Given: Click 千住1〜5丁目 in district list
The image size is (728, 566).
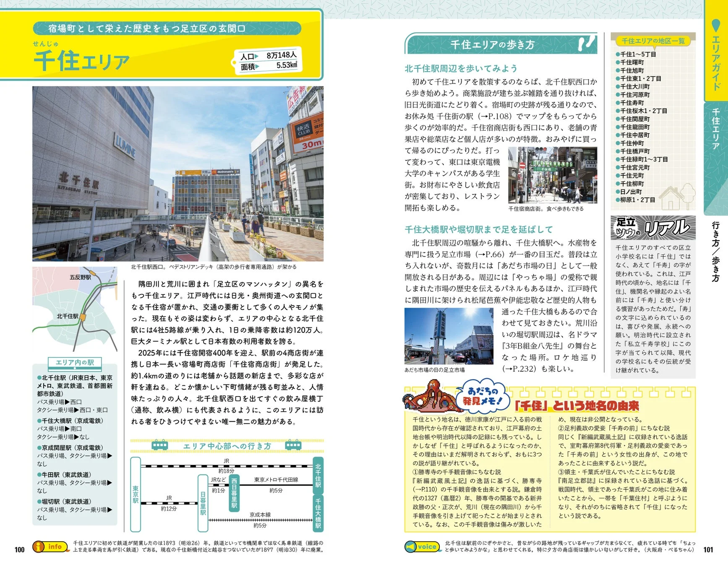Looking at the screenshot, I should pyautogui.click(x=636, y=54).
